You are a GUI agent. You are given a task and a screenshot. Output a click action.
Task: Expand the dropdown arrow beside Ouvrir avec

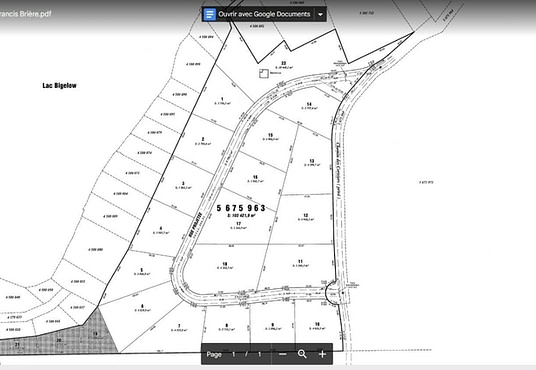[x=320, y=14]
